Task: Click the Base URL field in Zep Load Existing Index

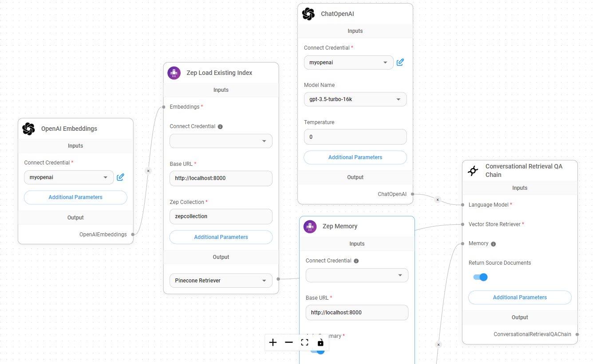Action: coord(221,178)
